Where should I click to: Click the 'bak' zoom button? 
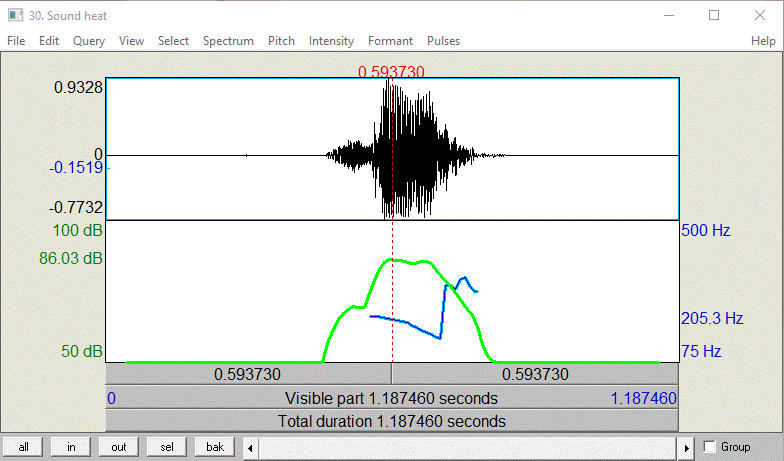[x=214, y=446]
